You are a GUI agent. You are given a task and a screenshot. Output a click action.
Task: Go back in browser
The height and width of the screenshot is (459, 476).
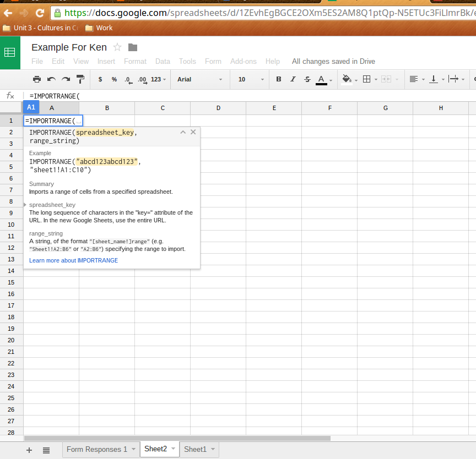tap(8, 13)
